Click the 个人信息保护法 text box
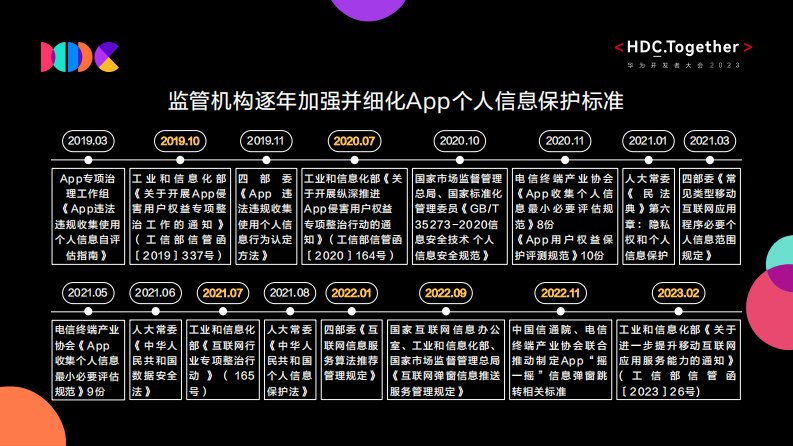793x446 pixels. (x=291, y=358)
